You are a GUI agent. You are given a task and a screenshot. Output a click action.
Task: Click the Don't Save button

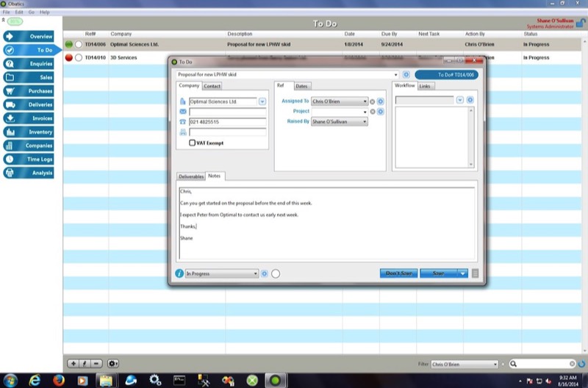click(x=398, y=273)
